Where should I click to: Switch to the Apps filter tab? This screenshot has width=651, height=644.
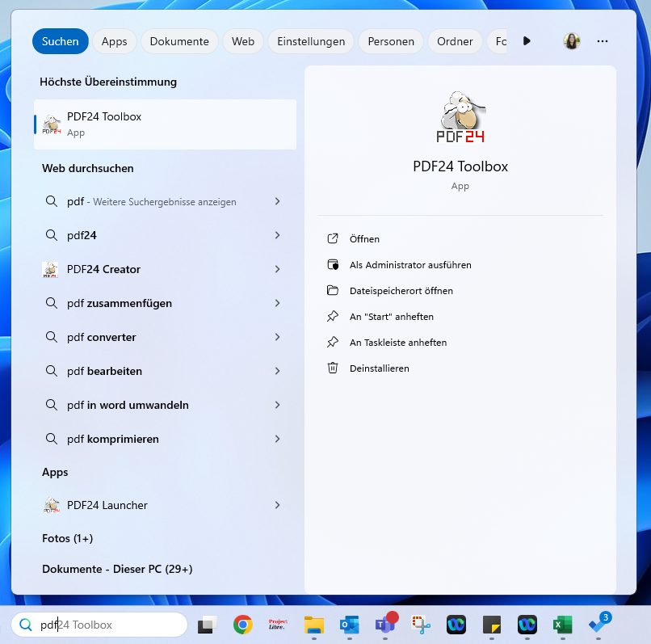[114, 41]
